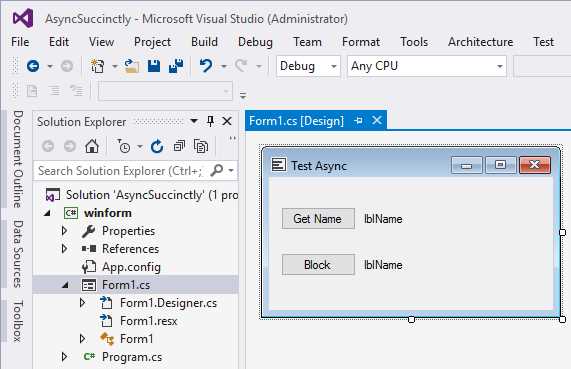Click the Pending Changes Filter clock icon
The height and width of the screenshot is (369, 571).
point(124,146)
